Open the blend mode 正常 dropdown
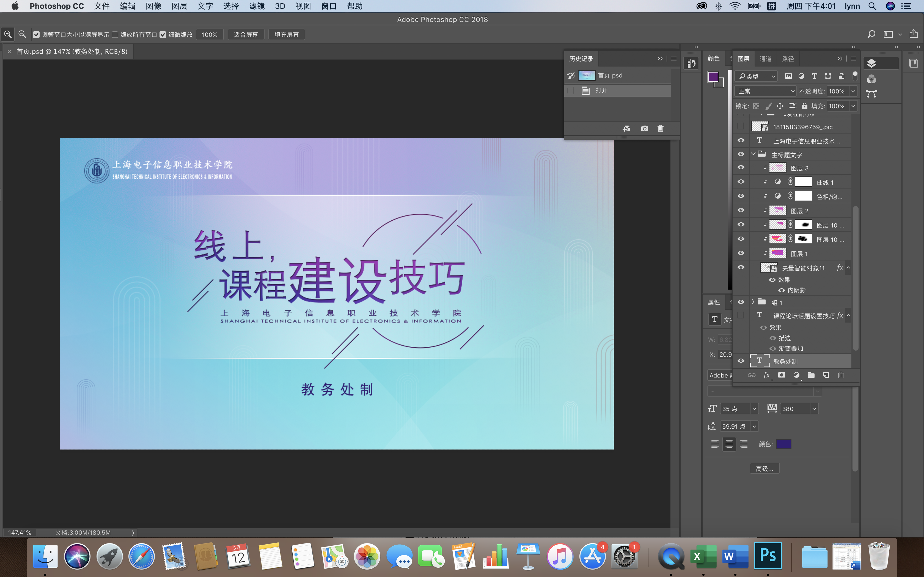This screenshot has width=924, height=577. pos(765,91)
